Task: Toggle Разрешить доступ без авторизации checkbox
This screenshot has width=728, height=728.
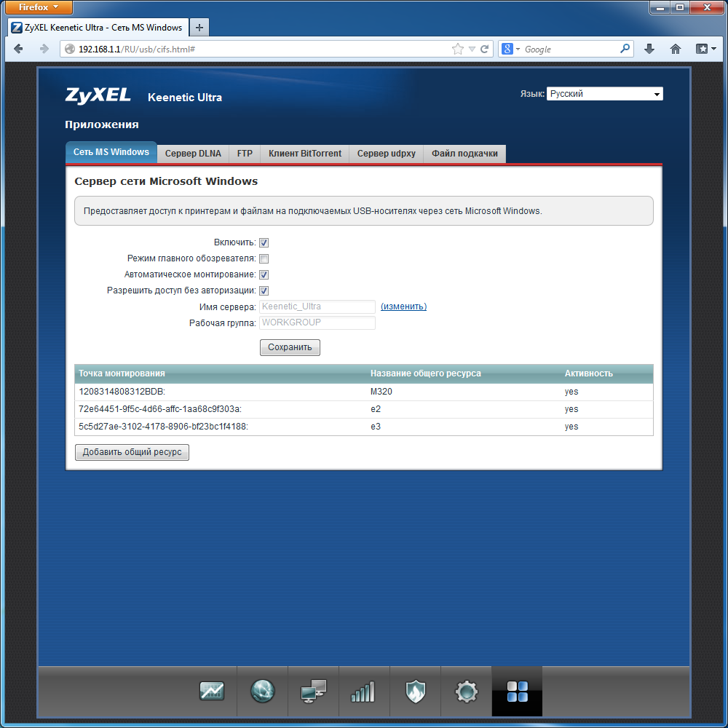Action: (x=264, y=290)
